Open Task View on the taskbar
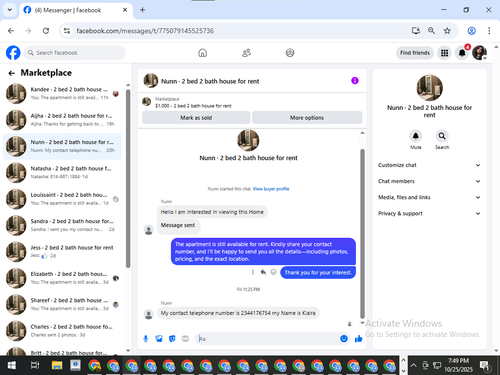Image resolution: width=500 pixels, height=375 pixels. click(x=35, y=365)
